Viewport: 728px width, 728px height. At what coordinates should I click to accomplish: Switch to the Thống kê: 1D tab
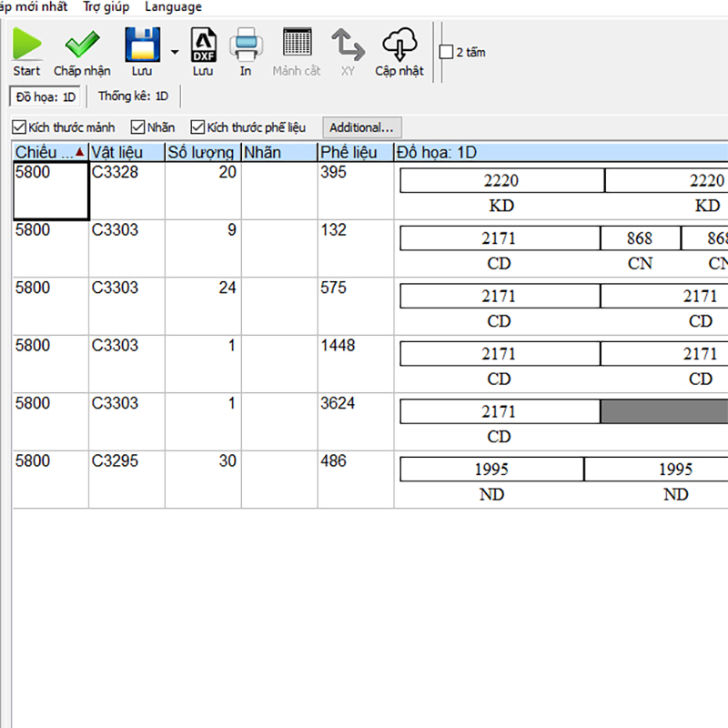pyautogui.click(x=134, y=96)
